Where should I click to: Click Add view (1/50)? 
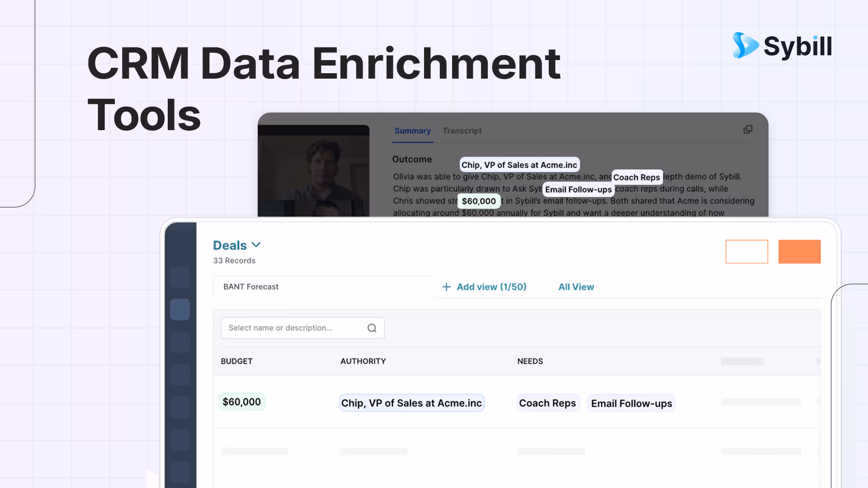[x=491, y=287]
